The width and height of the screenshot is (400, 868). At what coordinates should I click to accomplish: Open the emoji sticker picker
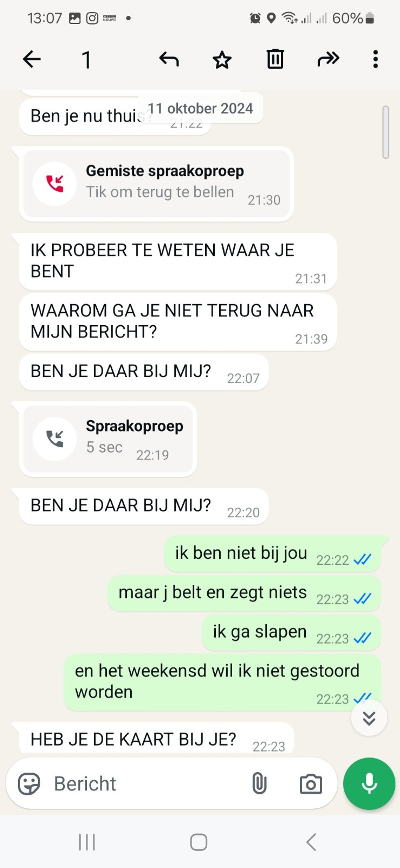coord(29,783)
